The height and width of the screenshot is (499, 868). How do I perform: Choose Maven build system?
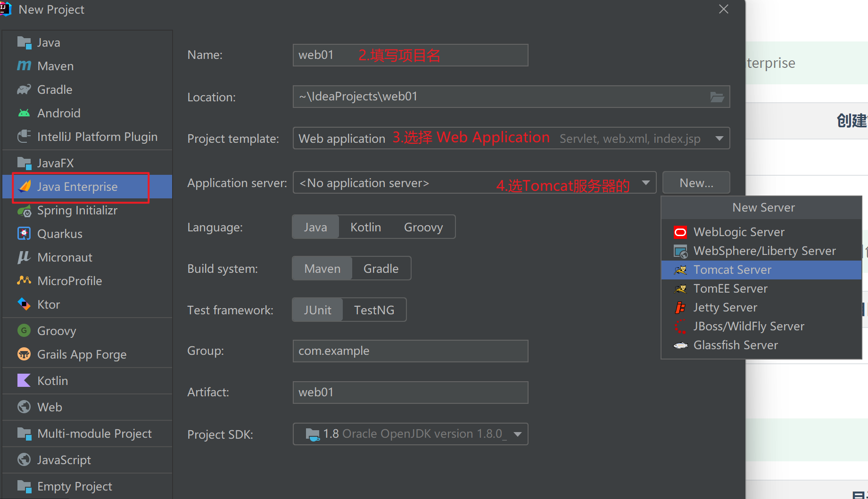tap(322, 269)
